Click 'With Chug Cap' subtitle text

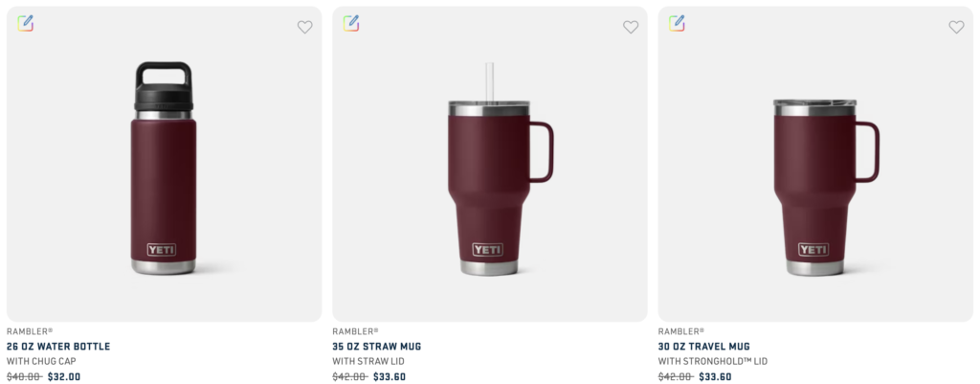[41, 361]
